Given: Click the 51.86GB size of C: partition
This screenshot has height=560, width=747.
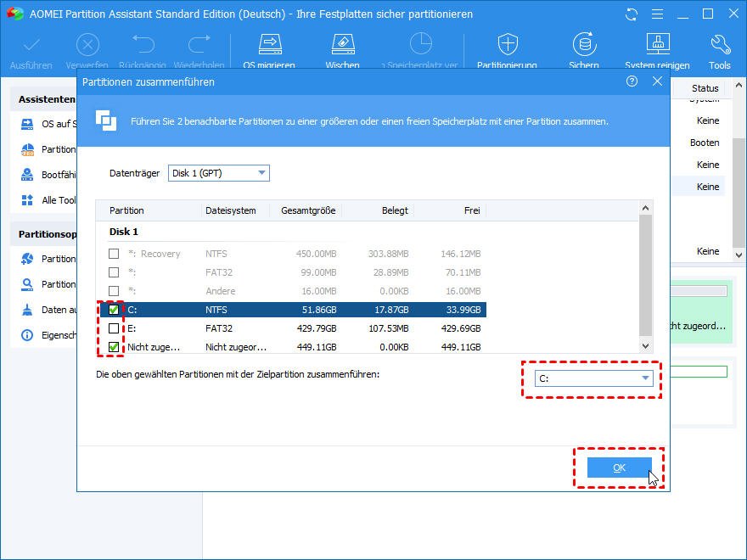Looking at the screenshot, I should pos(319,310).
